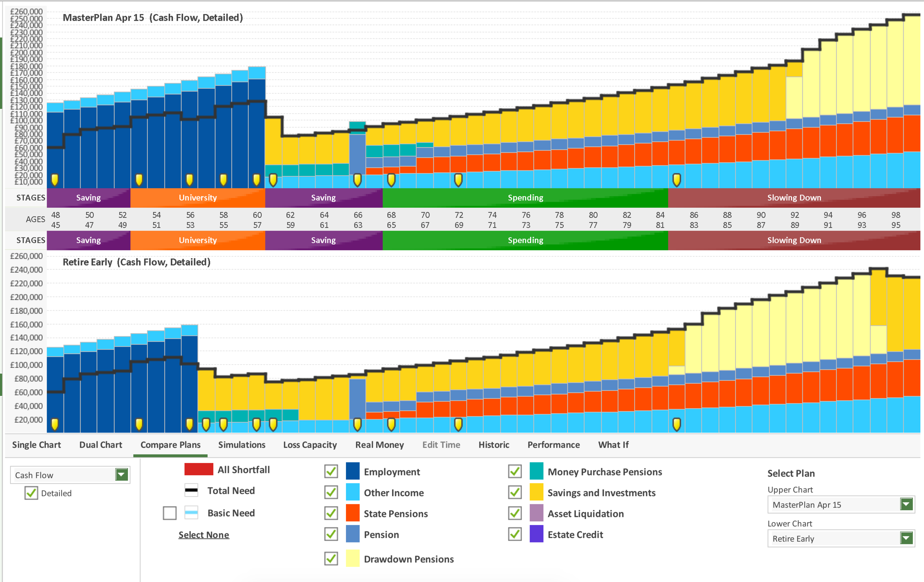Viewport: 924px width, 582px height.
Task: Click the Spending stage bar in upper chart
Action: click(x=525, y=197)
